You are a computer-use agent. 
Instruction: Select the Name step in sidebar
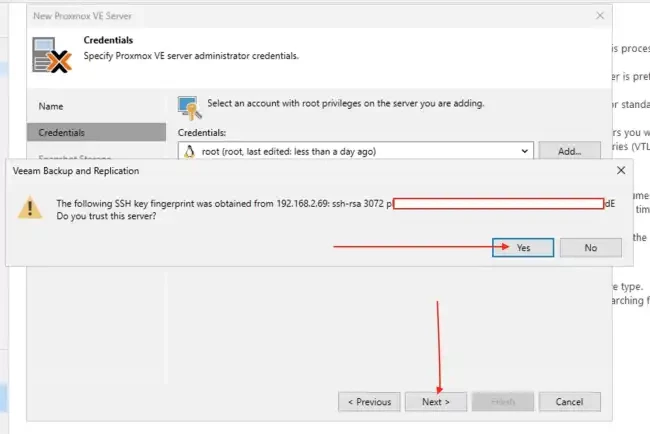click(51, 106)
